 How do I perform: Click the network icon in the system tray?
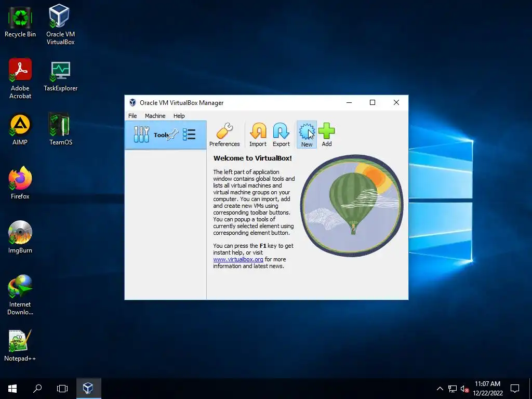(453, 389)
